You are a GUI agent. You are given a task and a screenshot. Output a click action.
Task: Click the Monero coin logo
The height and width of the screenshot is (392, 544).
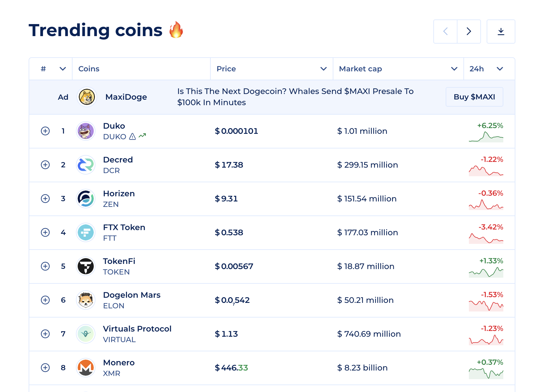(x=86, y=368)
